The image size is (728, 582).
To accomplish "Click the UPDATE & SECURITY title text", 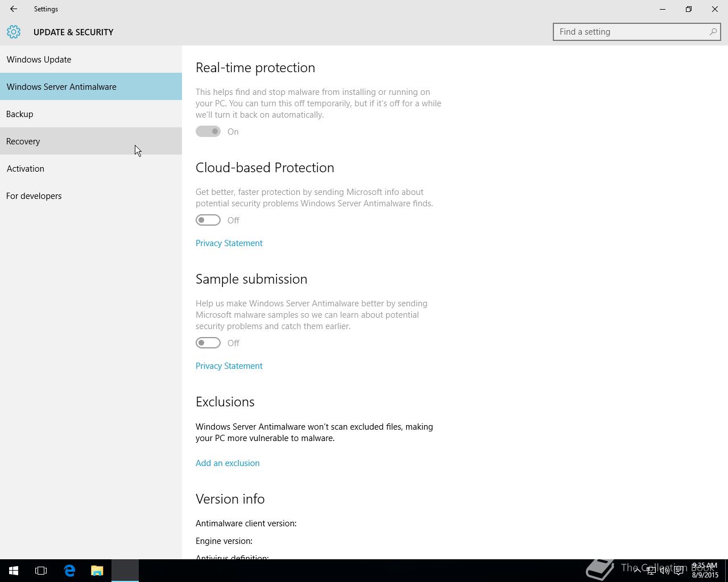I will 73,32.
